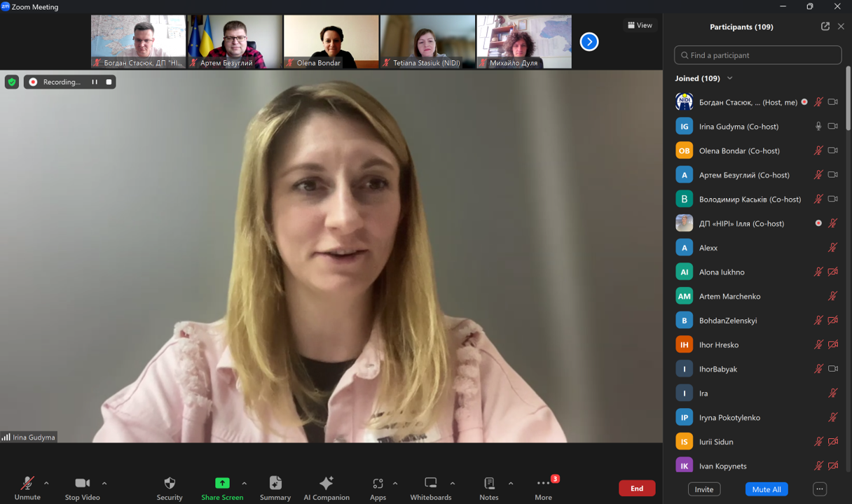Pop out the Participants panel
This screenshot has height=504, width=852.
pyautogui.click(x=825, y=27)
